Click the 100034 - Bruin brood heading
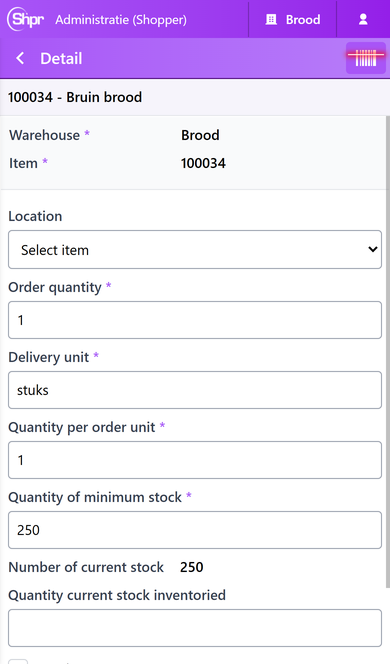 pos(75,97)
